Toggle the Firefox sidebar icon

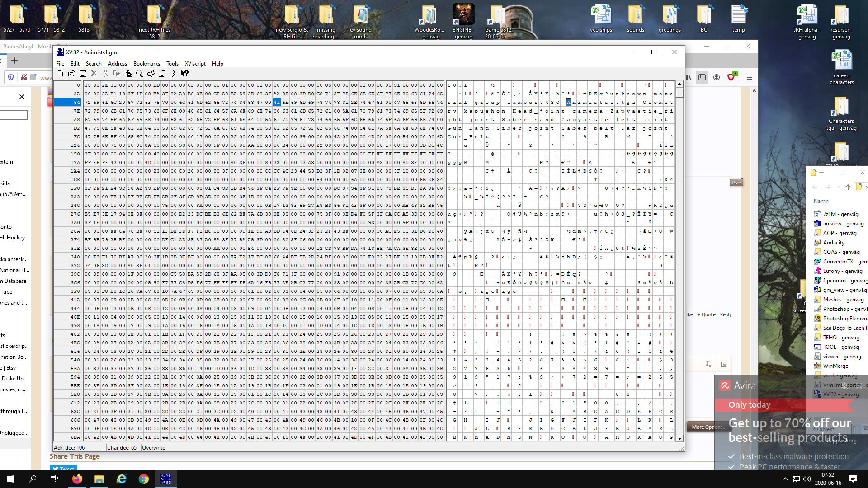click(702, 77)
